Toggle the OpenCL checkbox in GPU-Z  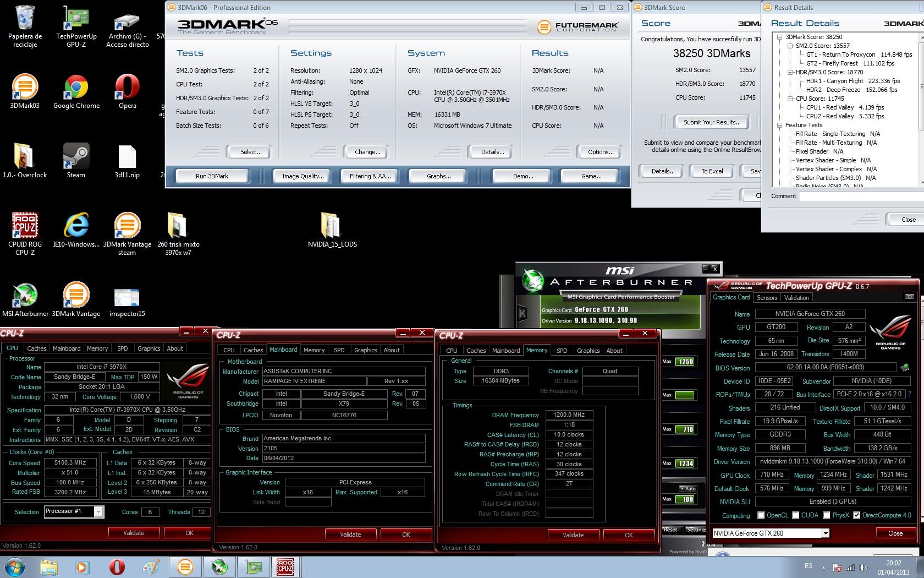tap(761, 515)
